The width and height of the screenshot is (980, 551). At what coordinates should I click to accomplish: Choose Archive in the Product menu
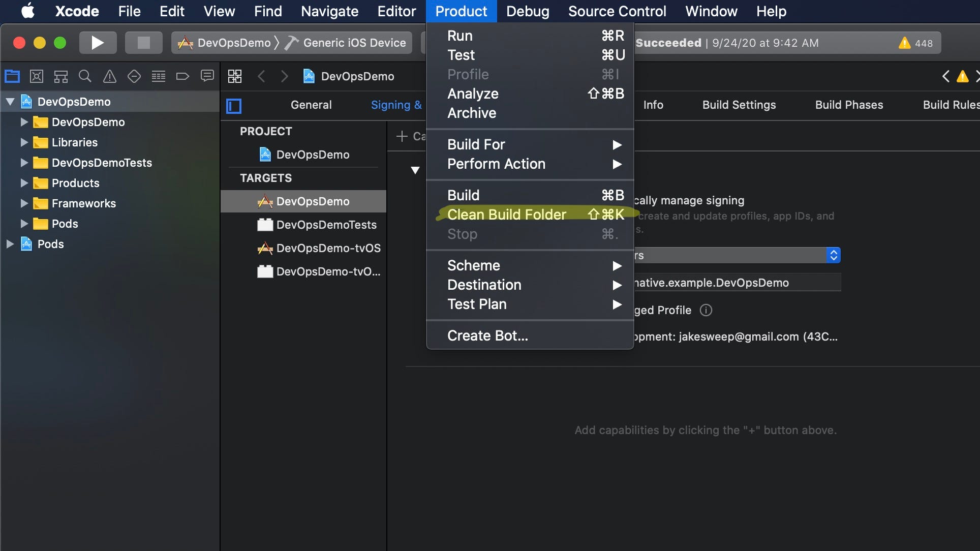click(x=471, y=113)
